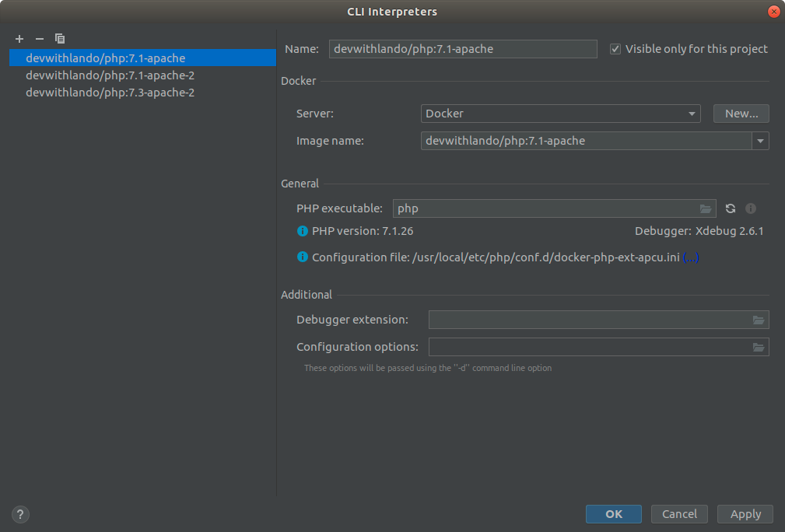Open the configuration file link (...)

[689, 257]
